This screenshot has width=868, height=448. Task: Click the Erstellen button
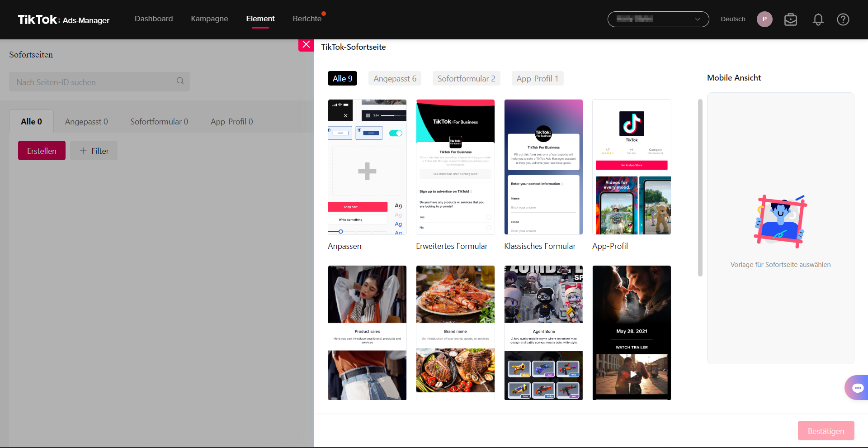(42, 151)
